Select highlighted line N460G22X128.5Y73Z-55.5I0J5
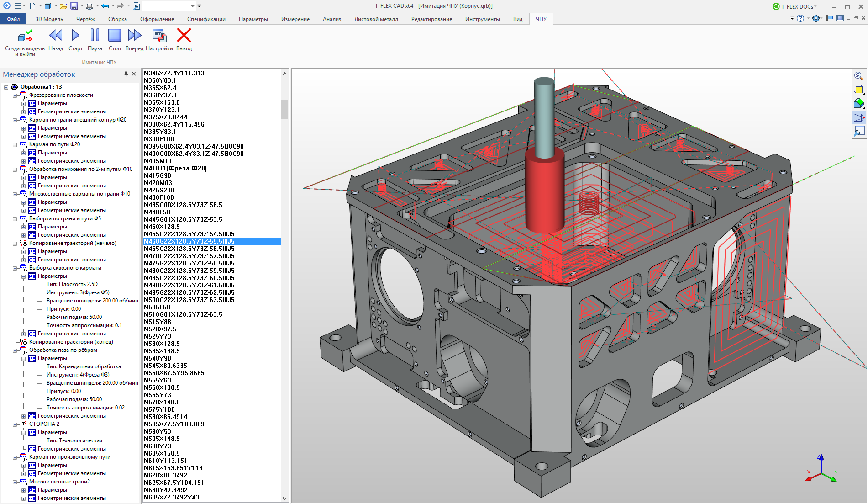868x504 pixels. (x=212, y=241)
